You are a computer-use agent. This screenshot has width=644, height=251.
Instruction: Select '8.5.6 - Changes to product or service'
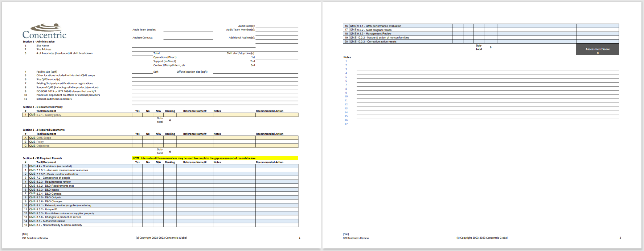coord(160,217)
